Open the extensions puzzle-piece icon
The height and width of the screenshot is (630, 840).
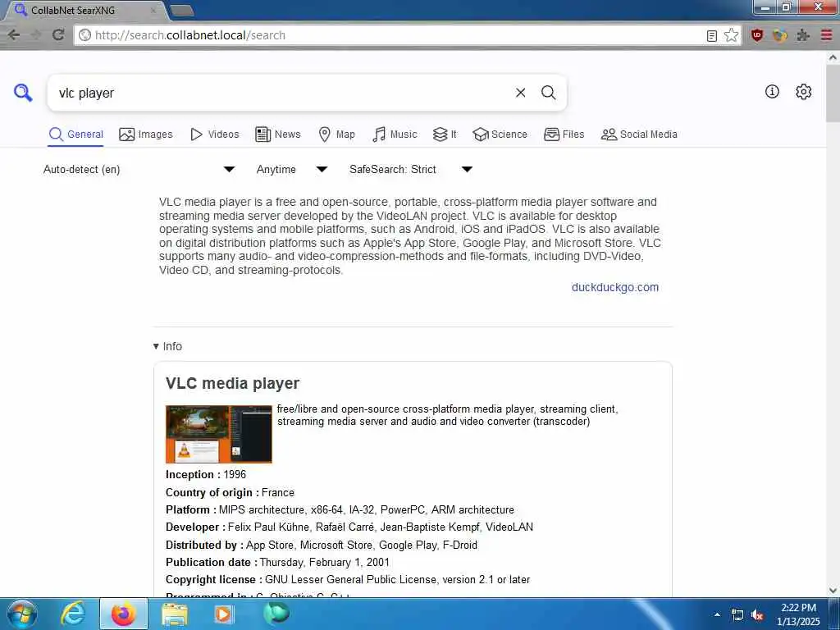(x=802, y=35)
